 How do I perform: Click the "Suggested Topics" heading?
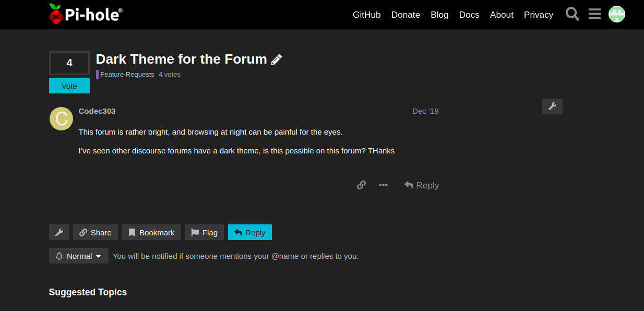88,292
